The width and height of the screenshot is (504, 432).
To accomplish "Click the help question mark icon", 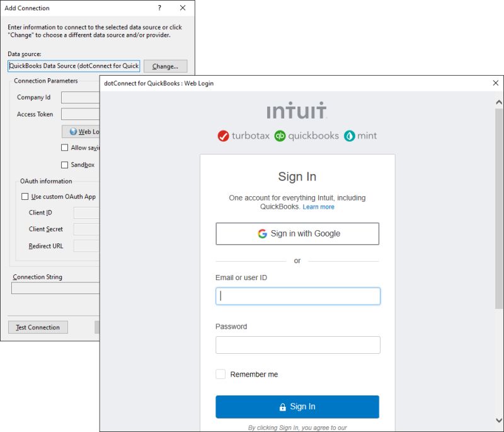I will [x=159, y=8].
